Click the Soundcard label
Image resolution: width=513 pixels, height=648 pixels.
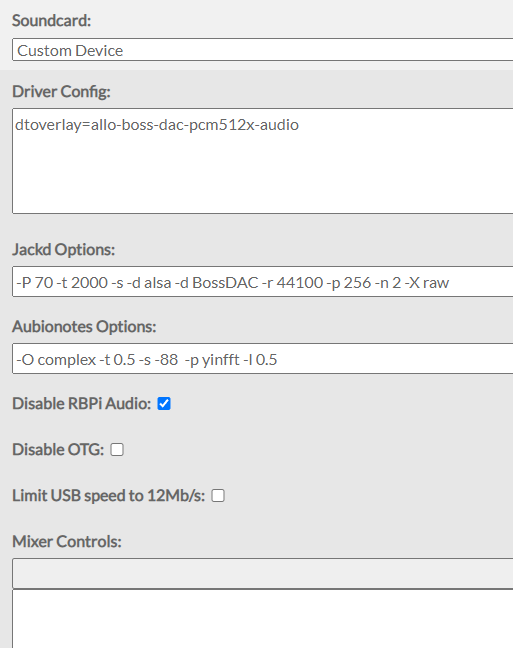coord(51,20)
